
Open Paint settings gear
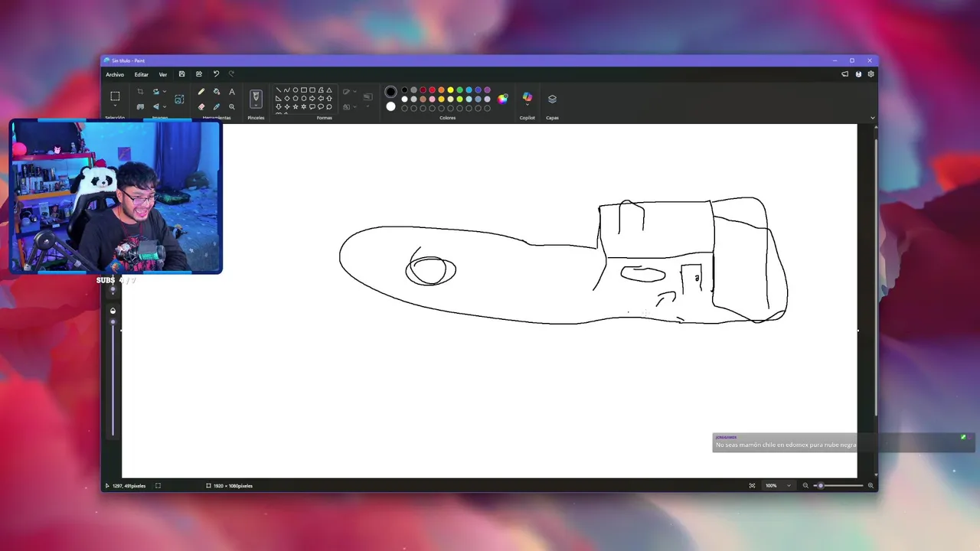[871, 74]
